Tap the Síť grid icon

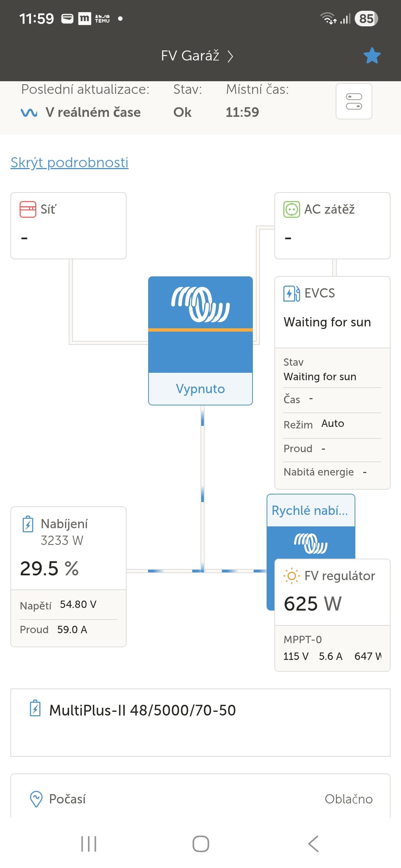coord(28,209)
